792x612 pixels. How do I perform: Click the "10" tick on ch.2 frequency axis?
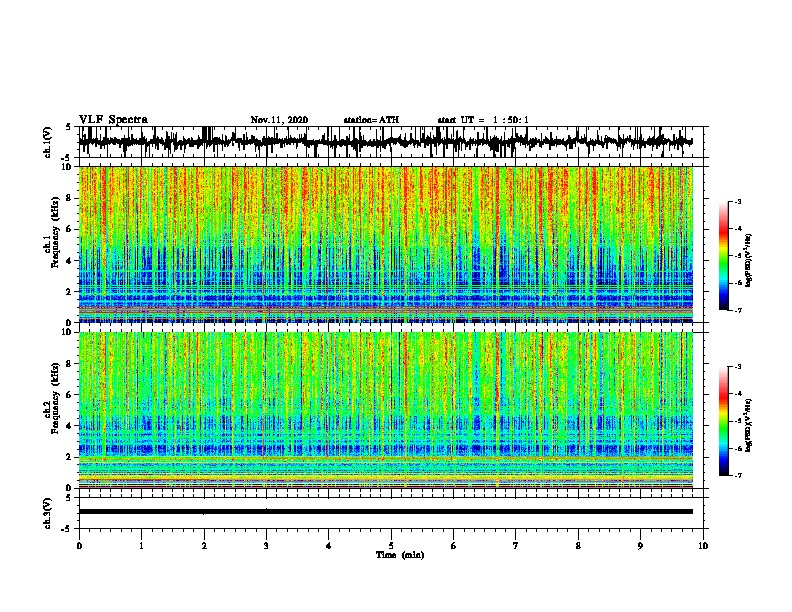[67, 332]
